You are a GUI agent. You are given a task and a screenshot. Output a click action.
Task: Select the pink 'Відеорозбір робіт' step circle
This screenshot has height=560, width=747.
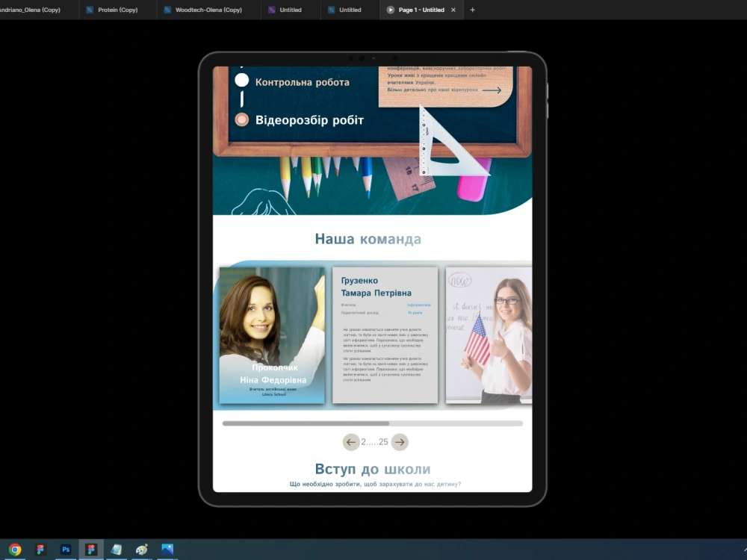point(241,119)
